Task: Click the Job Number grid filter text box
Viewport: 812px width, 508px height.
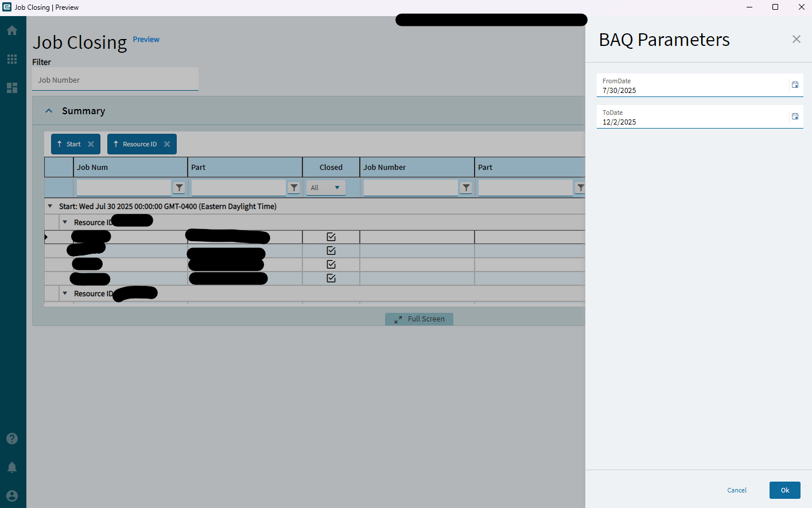Action: (x=411, y=188)
